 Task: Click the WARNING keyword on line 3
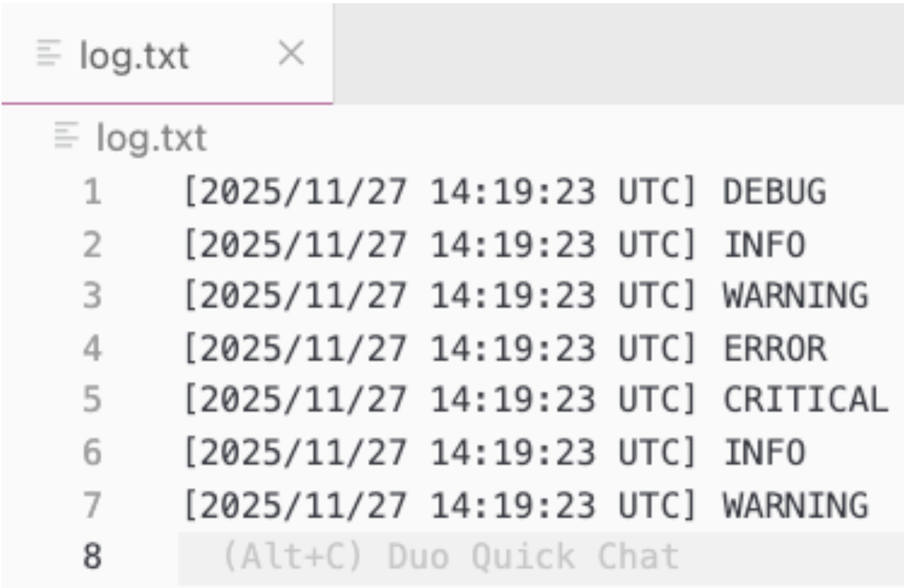pos(796,295)
